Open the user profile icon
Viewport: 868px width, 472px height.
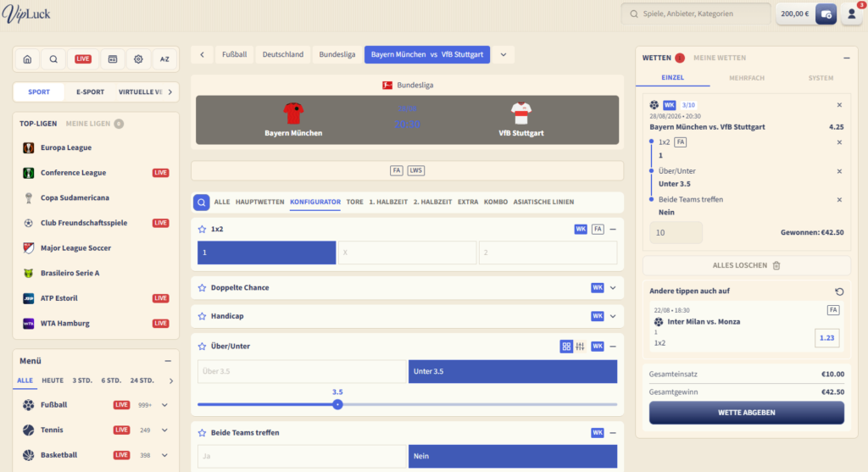(851, 14)
